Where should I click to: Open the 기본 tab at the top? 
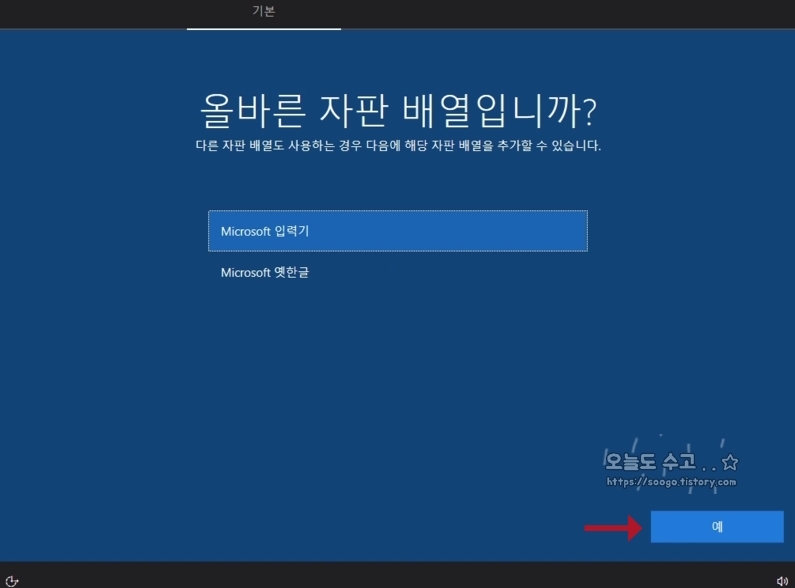(x=264, y=11)
